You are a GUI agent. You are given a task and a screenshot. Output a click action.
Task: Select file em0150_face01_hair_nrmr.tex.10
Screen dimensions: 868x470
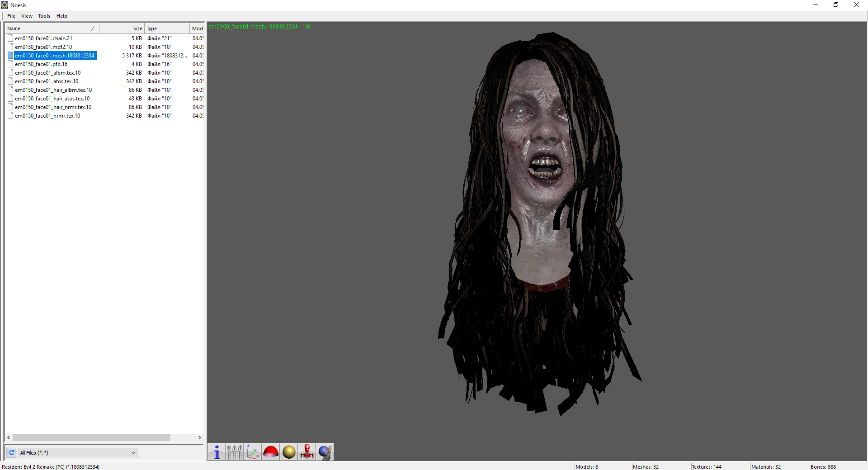coord(53,107)
